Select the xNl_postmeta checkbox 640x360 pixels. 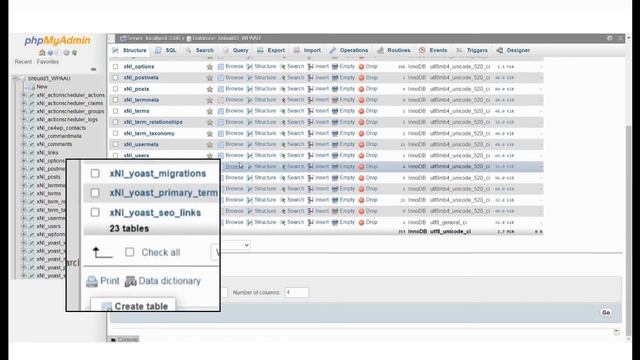point(116,78)
